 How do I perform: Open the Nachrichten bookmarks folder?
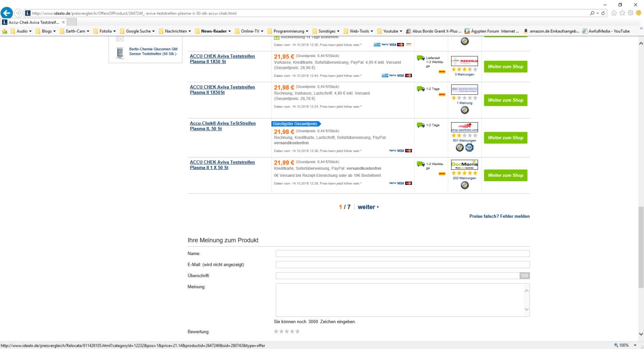(x=175, y=31)
